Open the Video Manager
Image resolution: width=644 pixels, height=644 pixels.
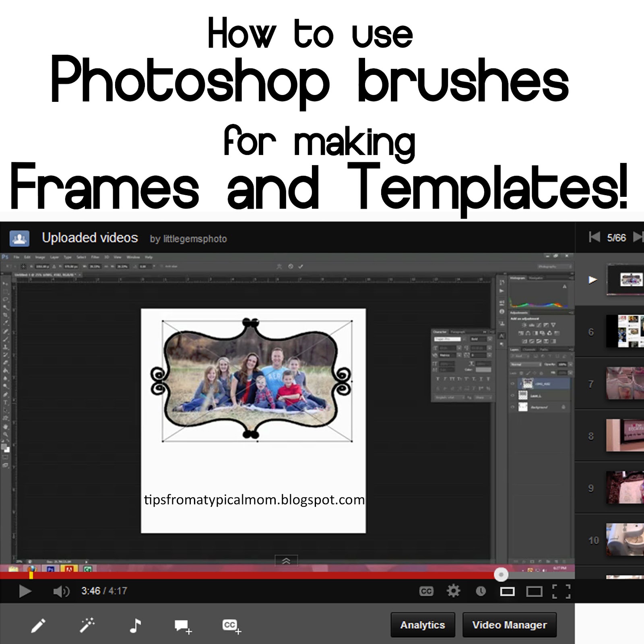tap(510, 625)
